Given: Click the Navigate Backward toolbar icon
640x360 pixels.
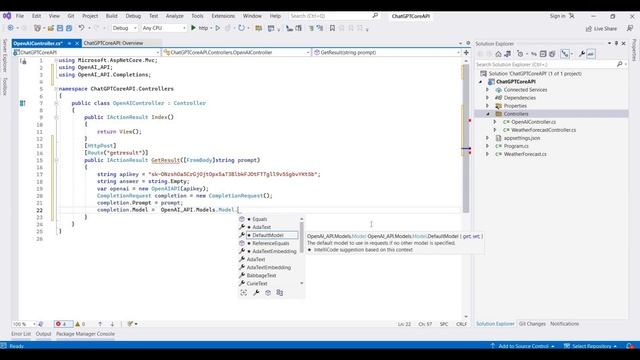Looking at the screenshot, I should point(11,28).
